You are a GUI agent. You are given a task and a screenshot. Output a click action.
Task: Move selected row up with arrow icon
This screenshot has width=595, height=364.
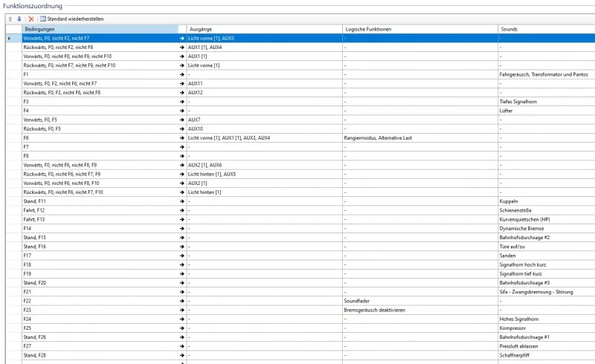pos(10,19)
